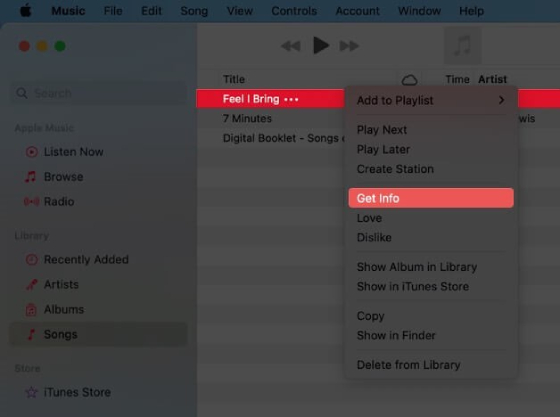Click the Browse music note icon

pos(31,176)
